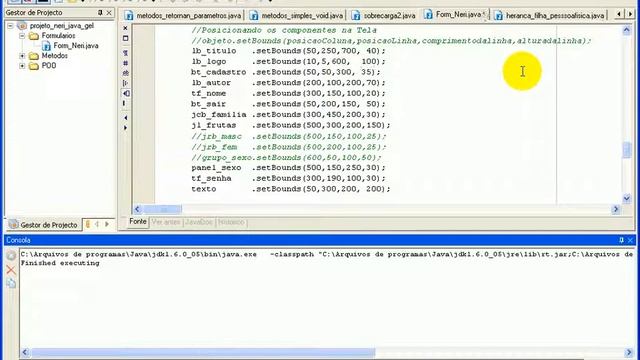This screenshot has height=360, width=640.
Task: Click the commented //jrb_masc line
Action: coord(288,136)
